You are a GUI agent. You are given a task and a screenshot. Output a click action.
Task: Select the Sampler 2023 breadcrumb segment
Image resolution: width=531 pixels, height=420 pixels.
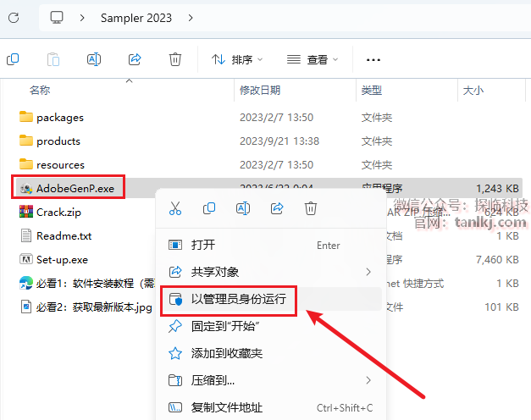click(136, 18)
